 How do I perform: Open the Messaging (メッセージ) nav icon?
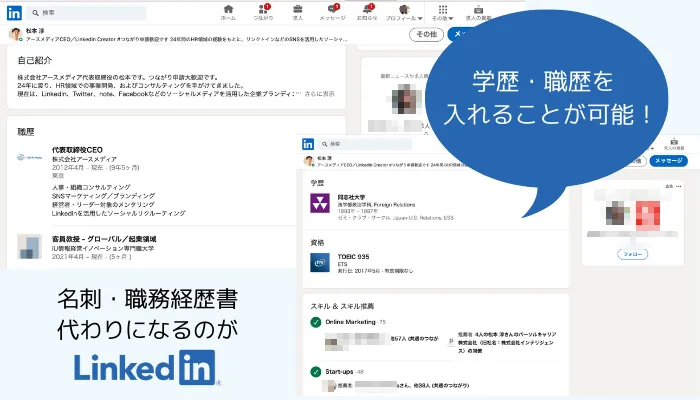point(333,12)
